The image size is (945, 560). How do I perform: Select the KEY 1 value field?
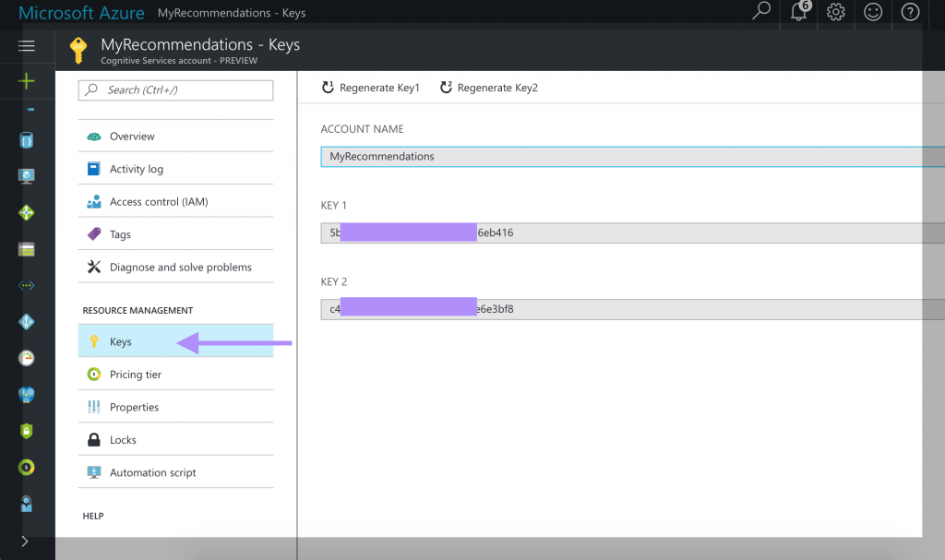628,233
